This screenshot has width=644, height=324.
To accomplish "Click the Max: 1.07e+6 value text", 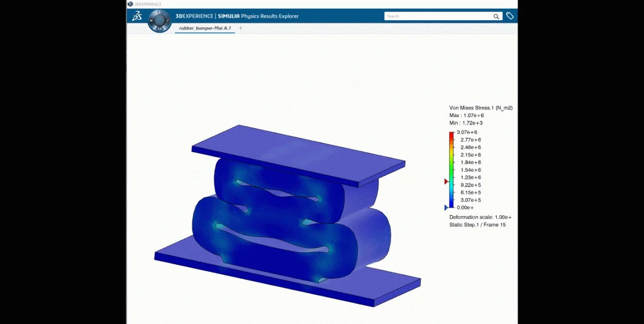I will (x=466, y=116).
